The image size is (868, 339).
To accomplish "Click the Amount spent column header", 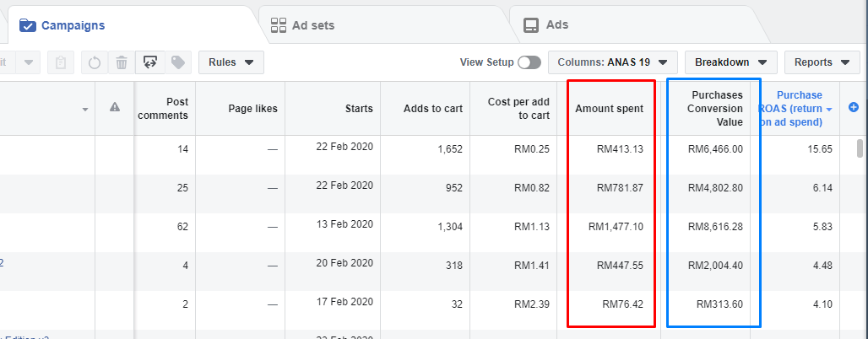I will pyautogui.click(x=609, y=108).
